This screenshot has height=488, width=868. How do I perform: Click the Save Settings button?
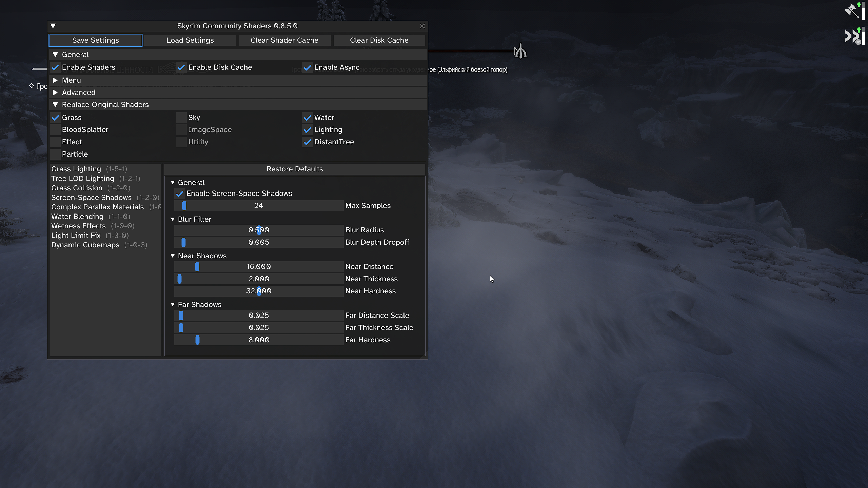[95, 40]
